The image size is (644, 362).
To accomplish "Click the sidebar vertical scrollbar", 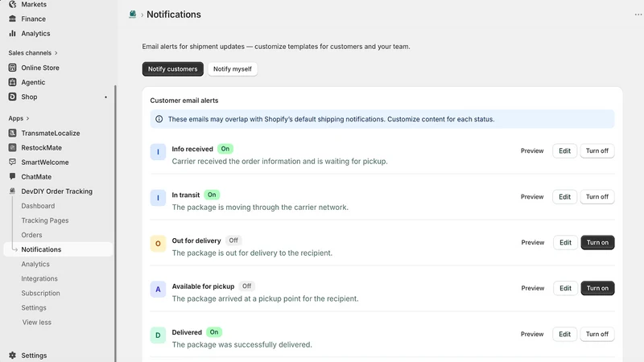I will 115,224.
